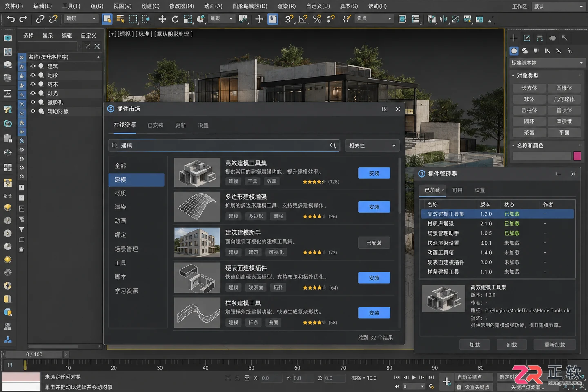Click search magnifier in plugin market
This screenshot has height=392, width=588.
333,145
